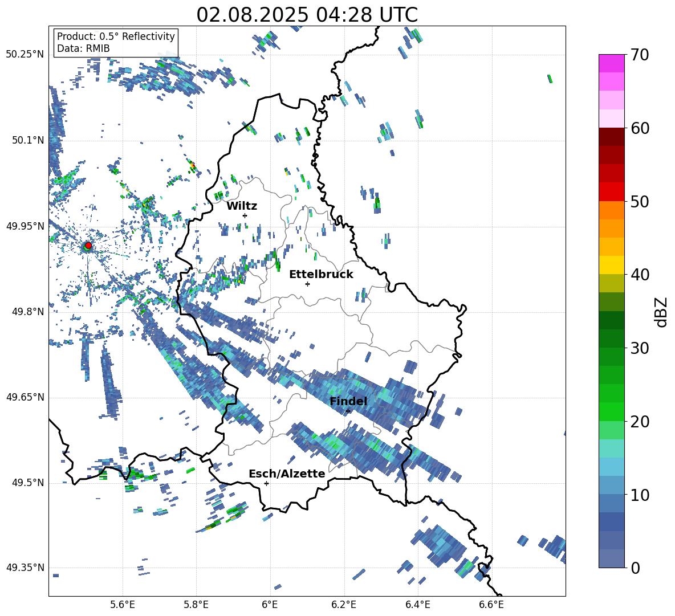Click the 10 value on the colorbar
Viewport: 675px width, 616px height.
point(640,495)
